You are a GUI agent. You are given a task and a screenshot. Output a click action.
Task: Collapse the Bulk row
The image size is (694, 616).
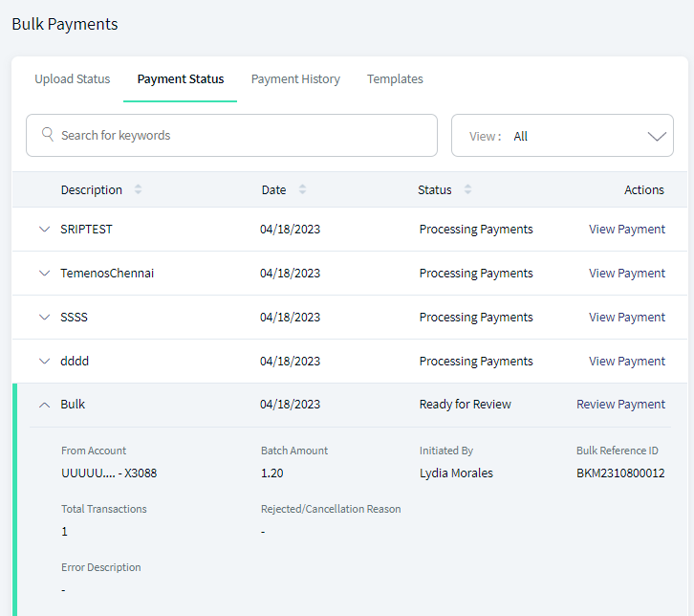point(44,405)
